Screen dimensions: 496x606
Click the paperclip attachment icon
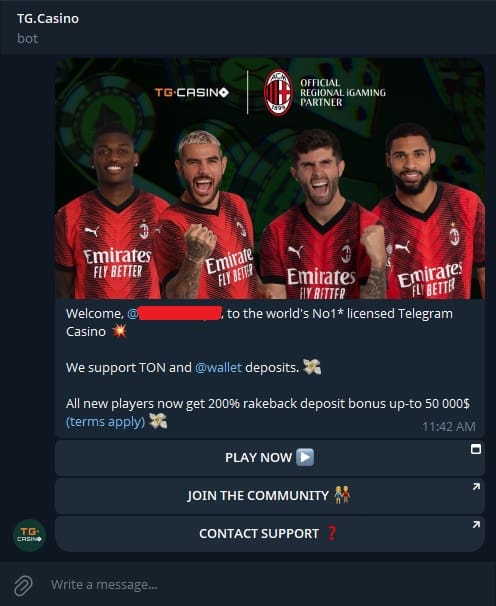[23, 585]
